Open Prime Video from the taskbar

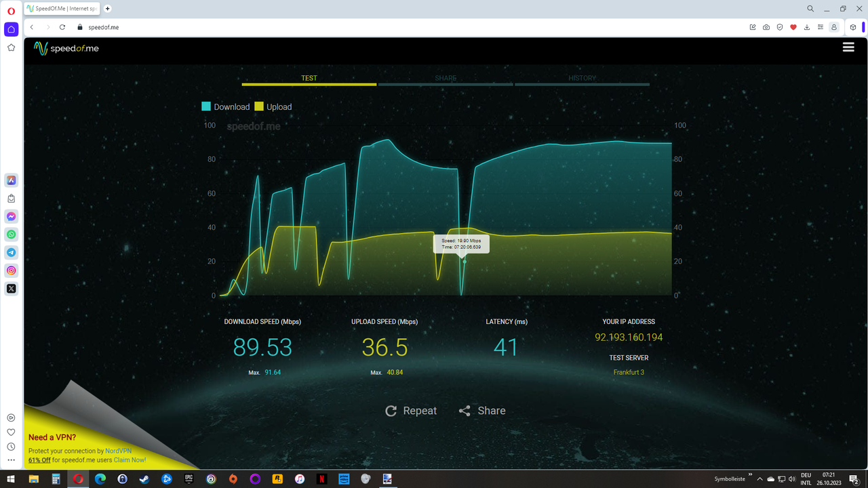coord(344,479)
